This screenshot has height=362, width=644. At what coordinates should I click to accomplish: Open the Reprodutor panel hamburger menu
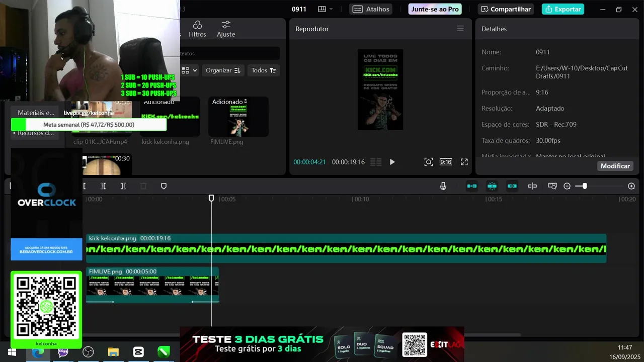pos(460,29)
